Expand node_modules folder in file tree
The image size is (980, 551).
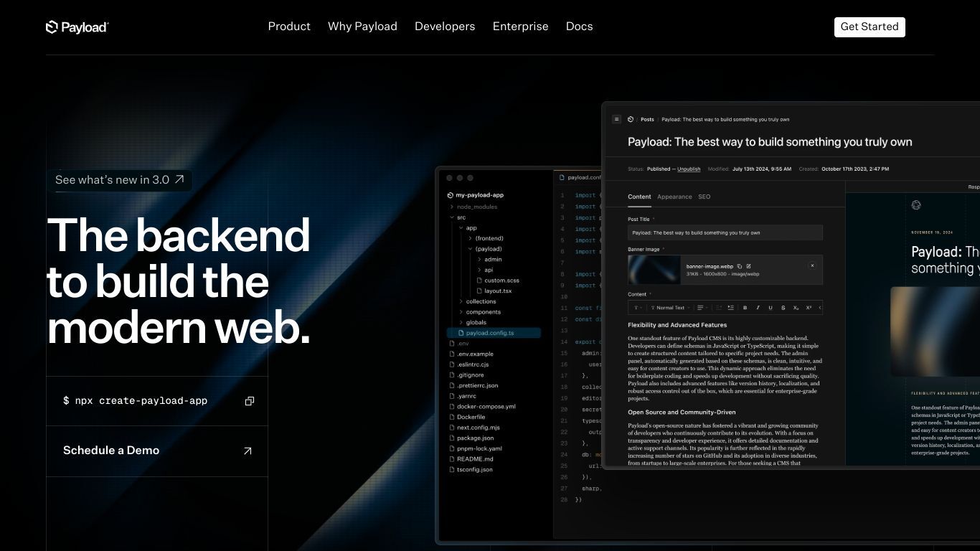[x=451, y=207]
